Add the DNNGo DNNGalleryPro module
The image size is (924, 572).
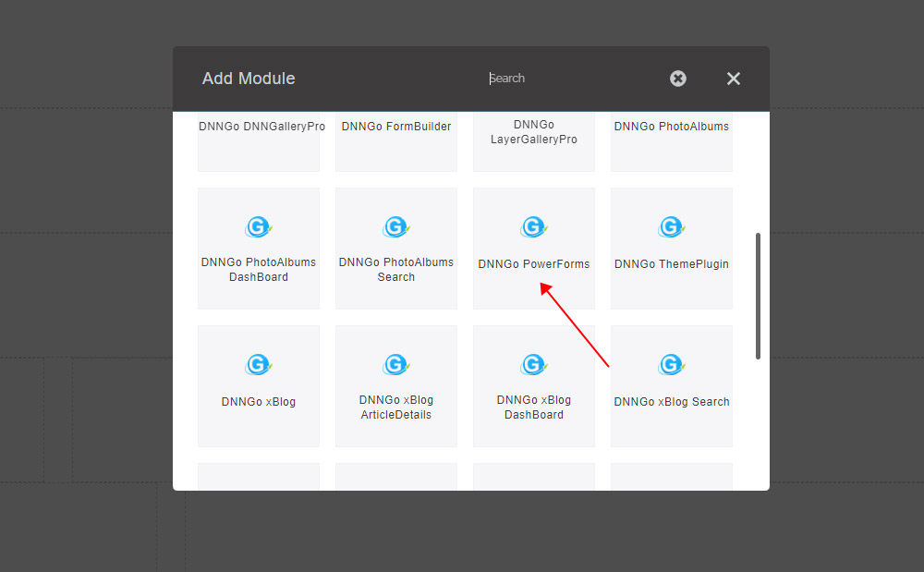(259, 141)
